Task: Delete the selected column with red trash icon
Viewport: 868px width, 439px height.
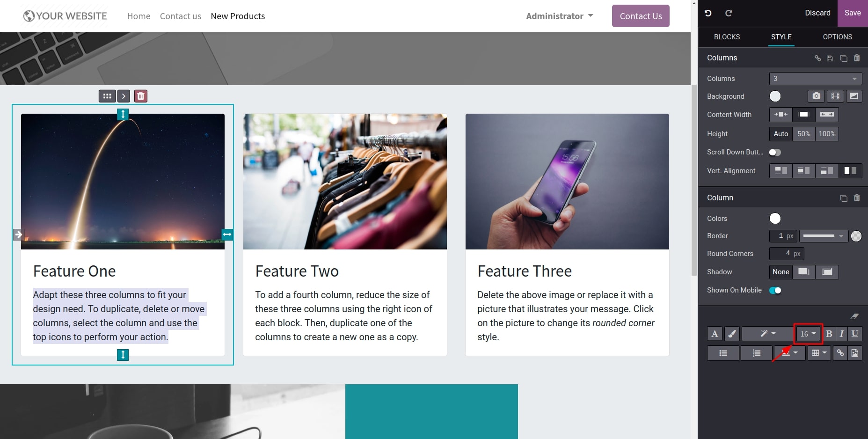Action: tap(141, 96)
